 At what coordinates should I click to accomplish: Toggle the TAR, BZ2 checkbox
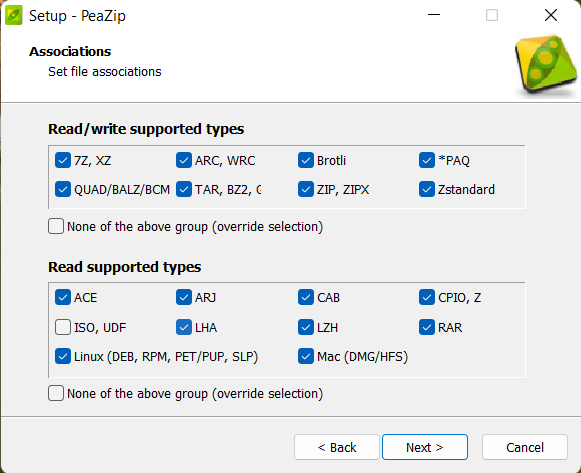tap(184, 189)
